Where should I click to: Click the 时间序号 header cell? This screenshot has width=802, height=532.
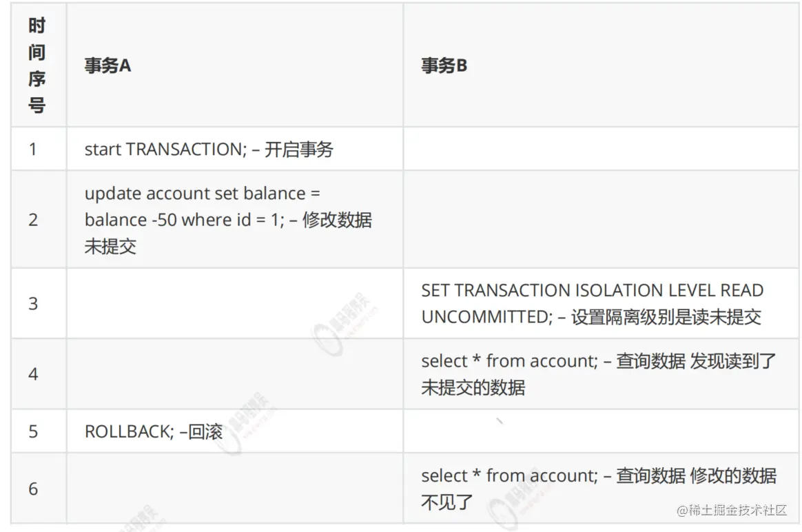pos(37,65)
